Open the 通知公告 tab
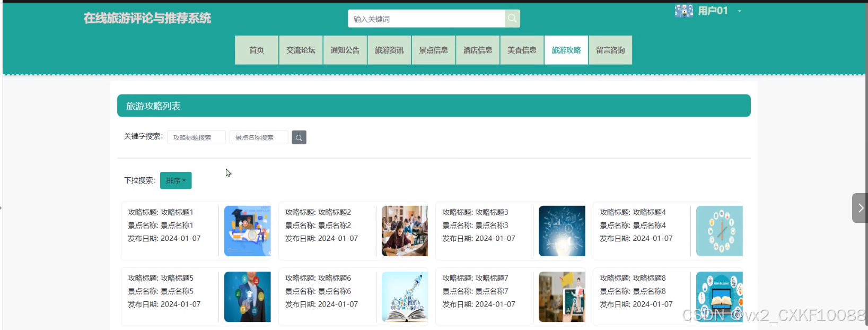Image resolution: width=868 pixels, height=330 pixels. click(x=345, y=50)
